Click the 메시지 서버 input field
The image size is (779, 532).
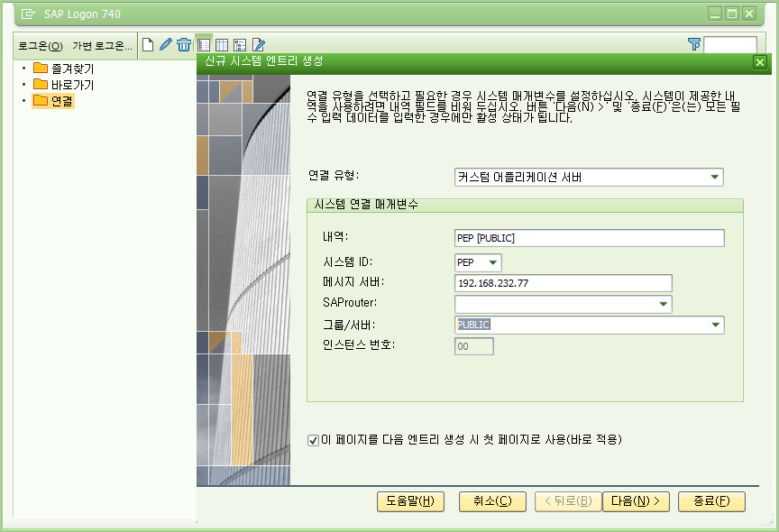(x=564, y=283)
